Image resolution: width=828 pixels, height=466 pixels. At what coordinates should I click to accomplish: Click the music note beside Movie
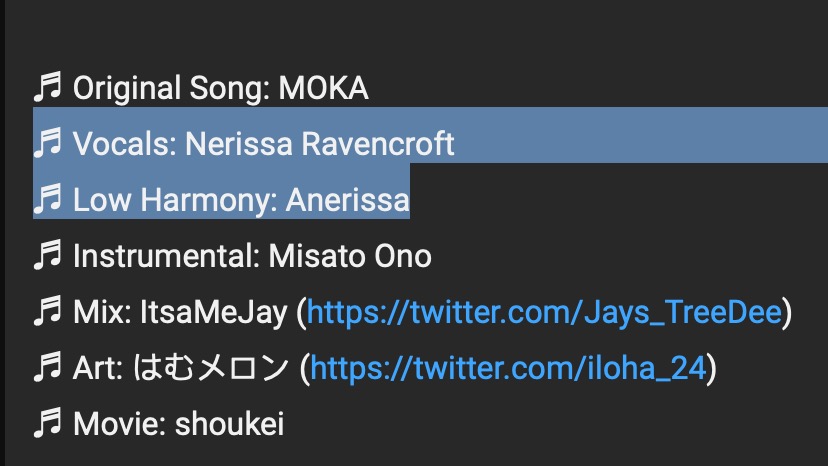tap(47, 424)
